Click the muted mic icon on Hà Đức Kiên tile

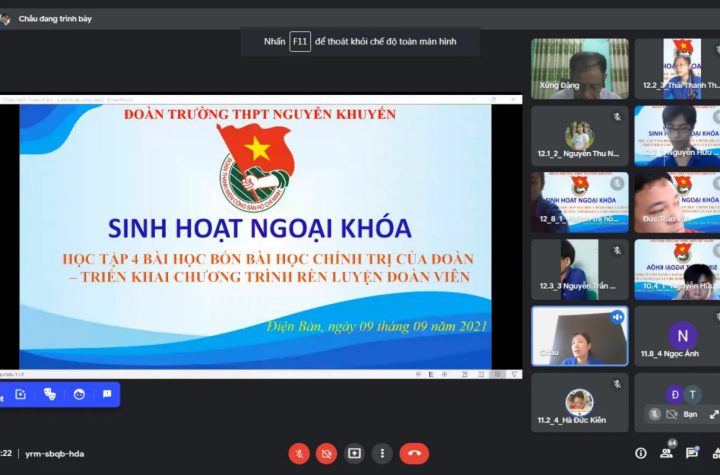(x=617, y=384)
